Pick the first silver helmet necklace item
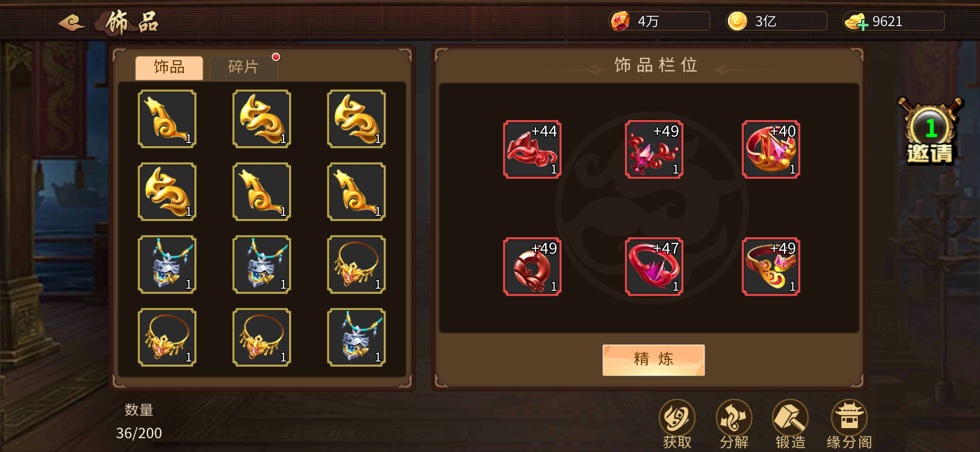Viewport: 980px width, 452px height. point(167,265)
